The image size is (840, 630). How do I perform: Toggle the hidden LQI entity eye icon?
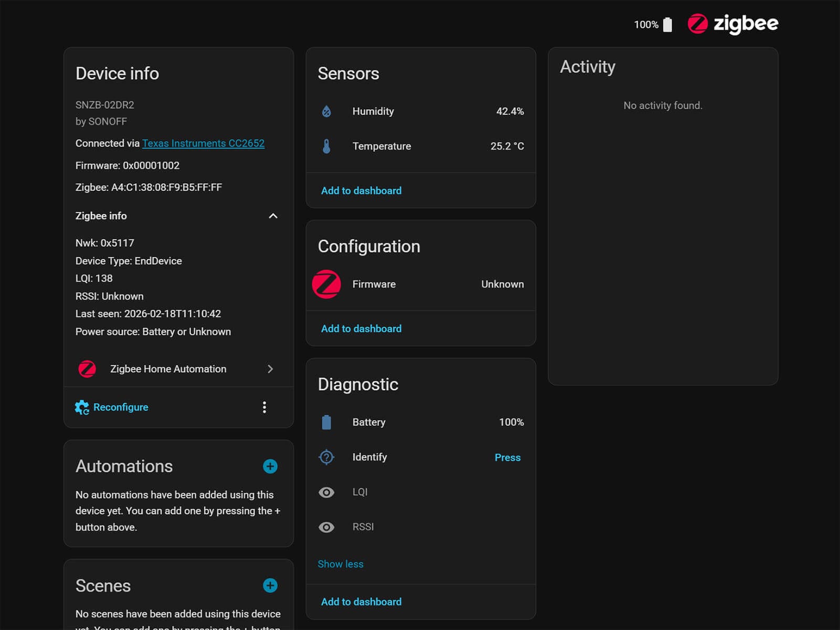click(326, 492)
